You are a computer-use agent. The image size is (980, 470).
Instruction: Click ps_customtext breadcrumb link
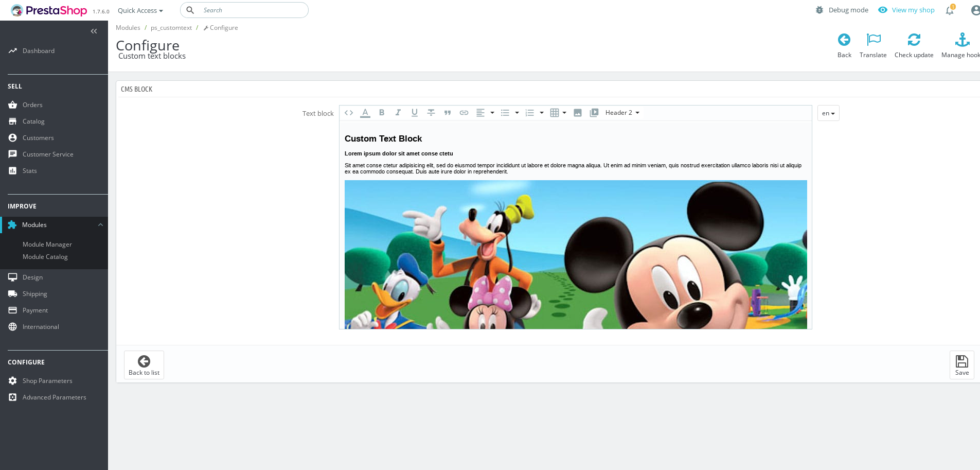click(x=171, y=28)
